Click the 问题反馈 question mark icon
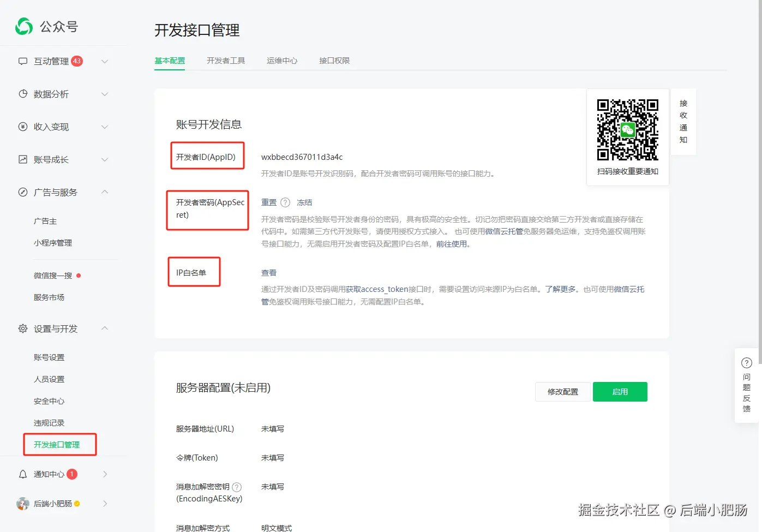 (747, 363)
